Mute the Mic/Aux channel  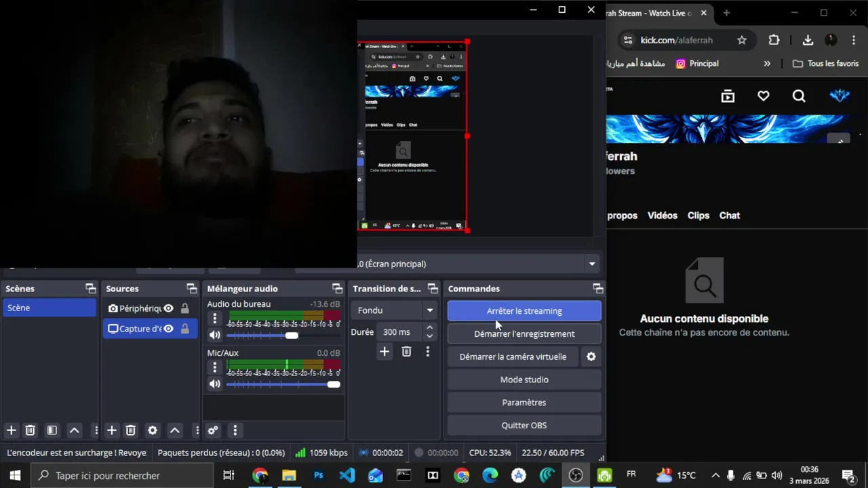pyautogui.click(x=215, y=384)
